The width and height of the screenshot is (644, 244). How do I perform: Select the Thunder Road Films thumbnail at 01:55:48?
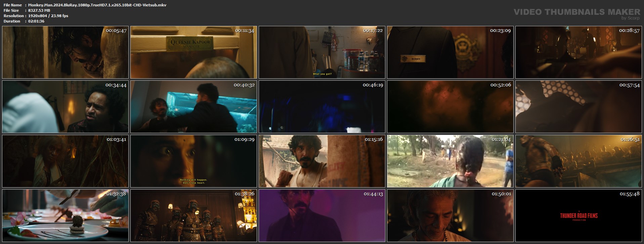[578, 215]
